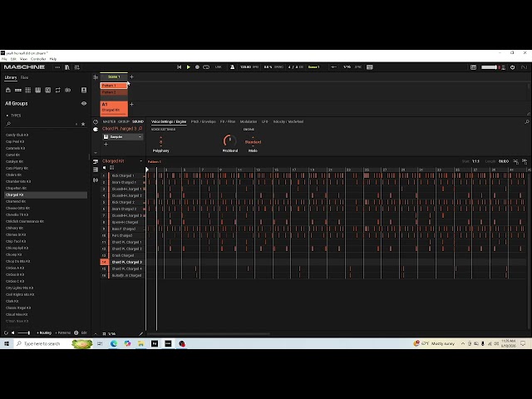Open the Engine Mode Standard selector
The height and width of the screenshot is (399, 532).
point(253,142)
